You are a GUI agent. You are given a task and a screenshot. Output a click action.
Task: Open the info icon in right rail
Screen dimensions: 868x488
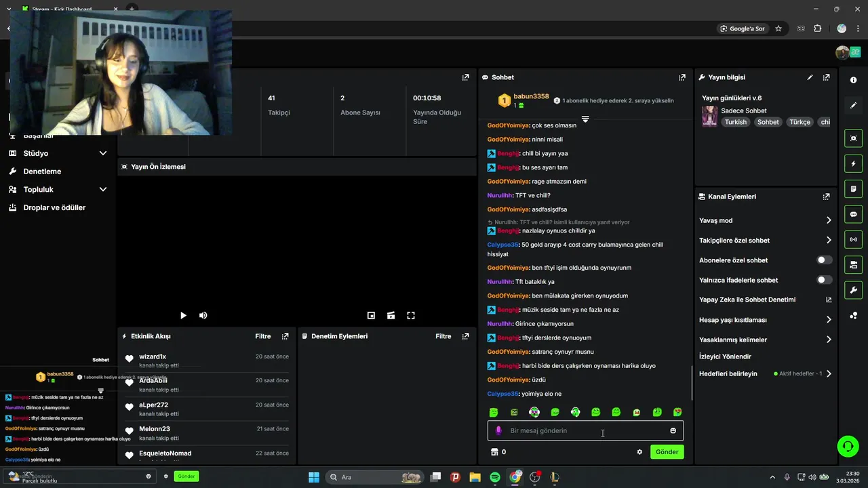click(x=853, y=80)
